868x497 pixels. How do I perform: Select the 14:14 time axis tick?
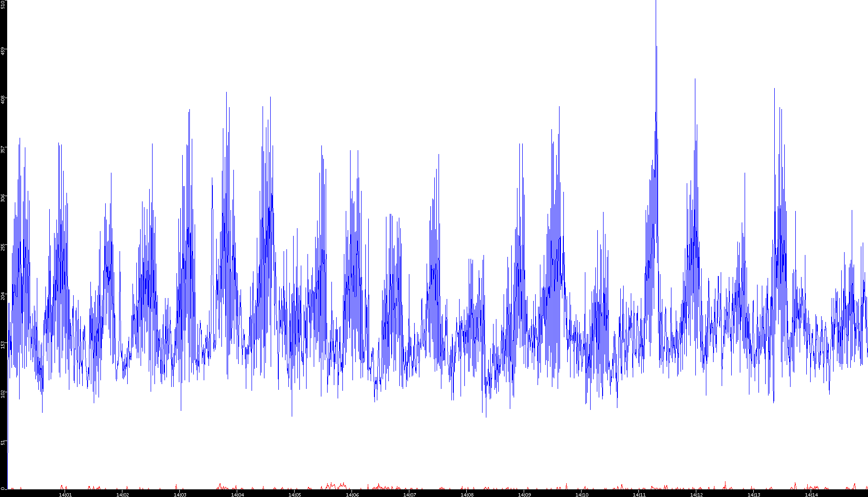click(x=811, y=494)
